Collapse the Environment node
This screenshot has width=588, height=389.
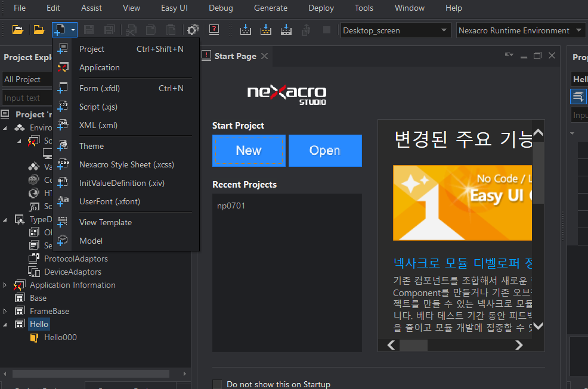[5, 128]
